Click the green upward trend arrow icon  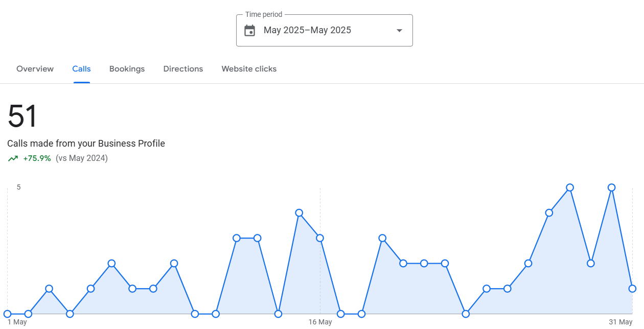coord(13,158)
